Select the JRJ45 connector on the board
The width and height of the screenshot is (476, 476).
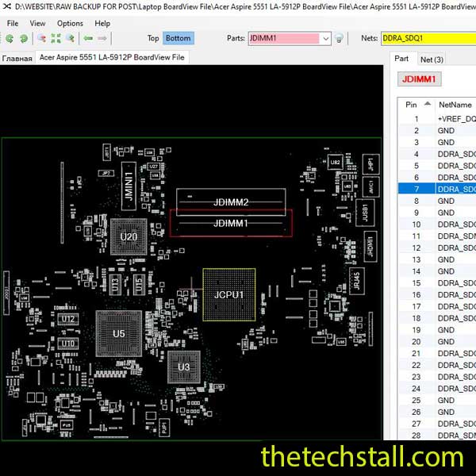(x=357, y=281)
